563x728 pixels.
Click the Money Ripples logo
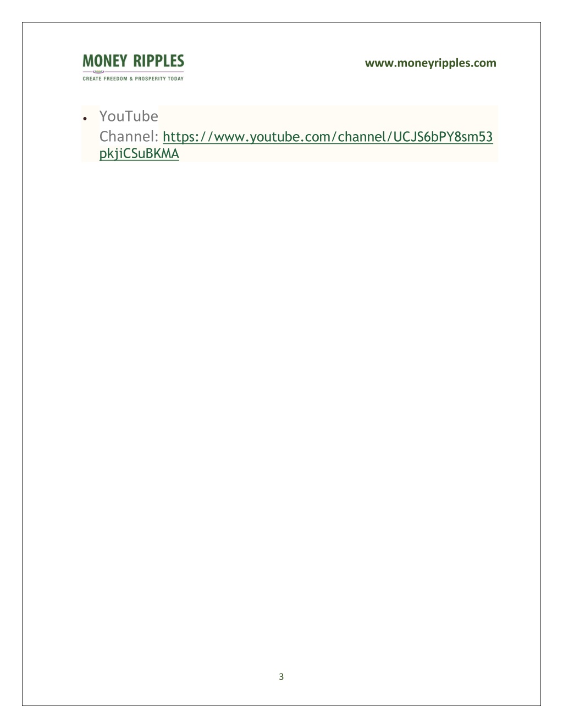(133, 68)
